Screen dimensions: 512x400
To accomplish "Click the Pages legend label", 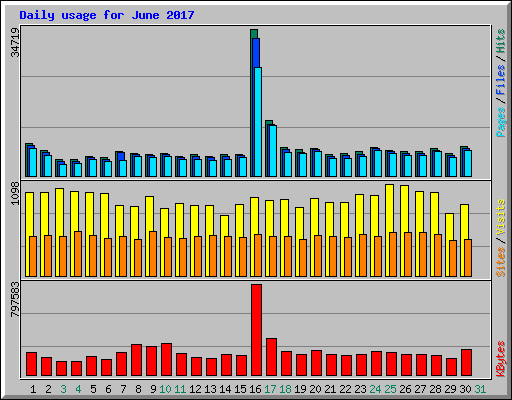I will coord(501,122).
